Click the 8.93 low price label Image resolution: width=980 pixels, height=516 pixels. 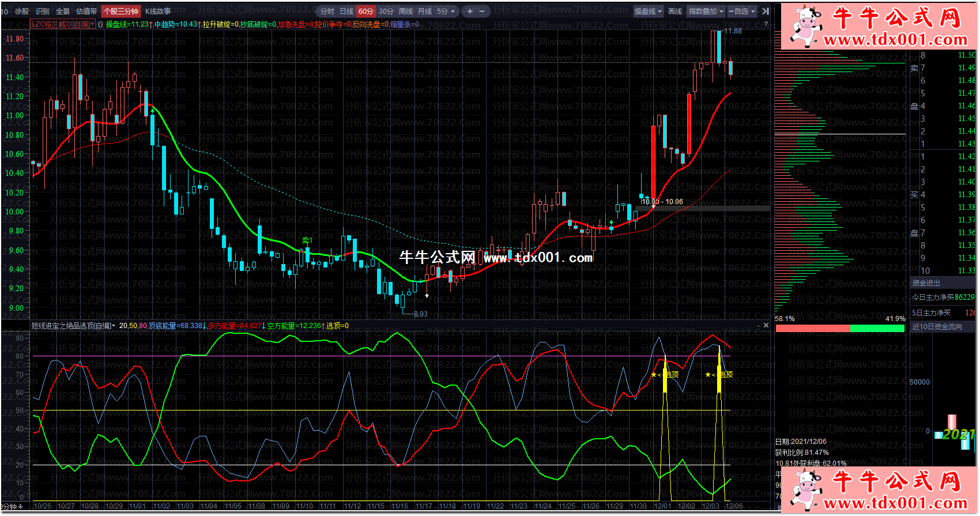pyautogui.click(x=421, y=314)
